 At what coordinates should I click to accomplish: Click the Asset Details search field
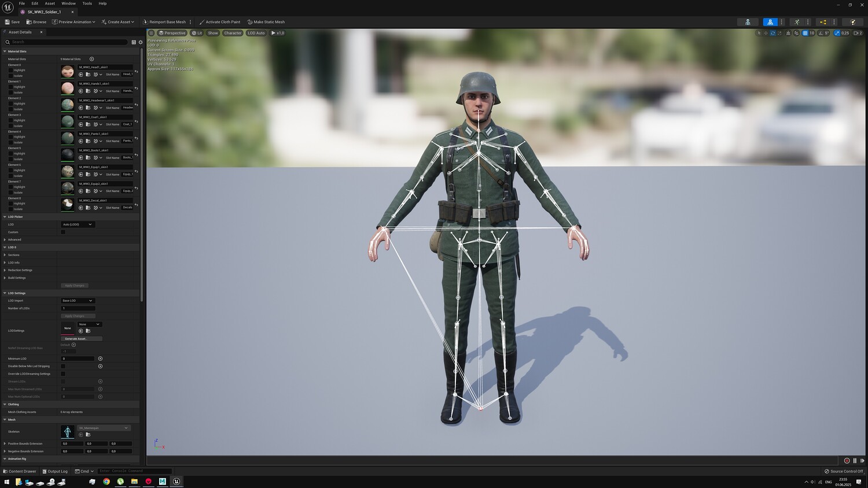[65, 42]
